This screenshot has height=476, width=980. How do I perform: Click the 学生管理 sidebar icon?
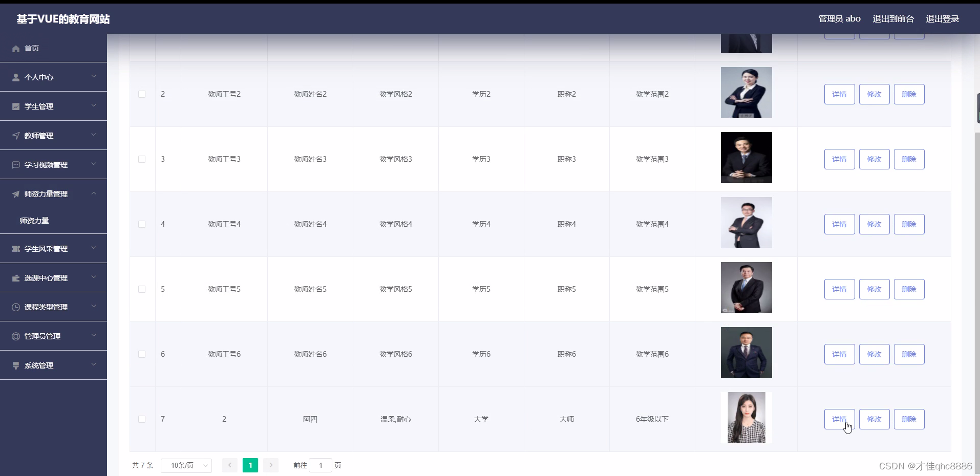(x=16, y=106)
